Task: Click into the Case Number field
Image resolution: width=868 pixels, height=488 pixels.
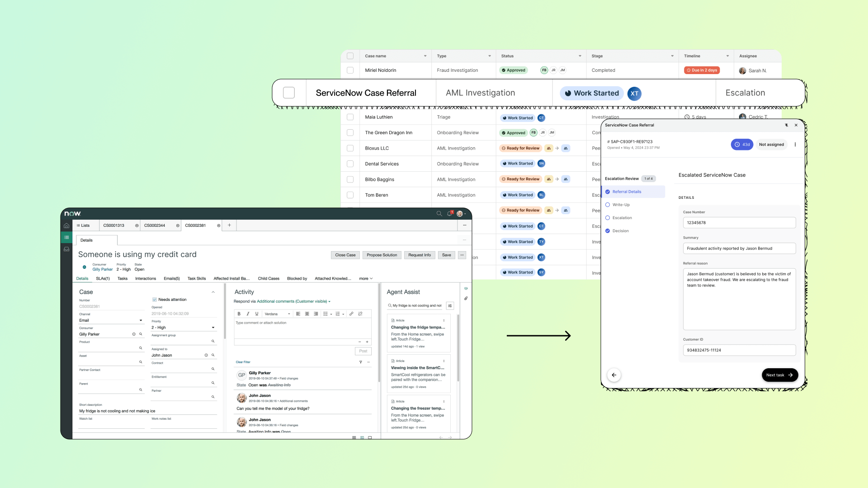Action: (739, 223)
